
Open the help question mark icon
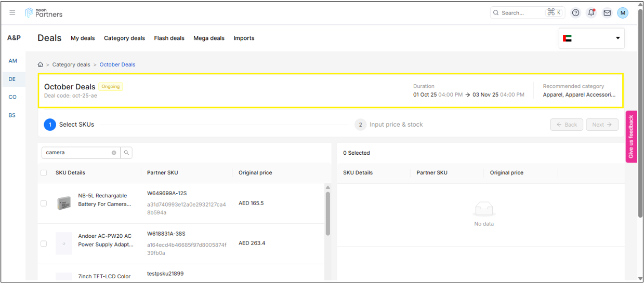575,13
